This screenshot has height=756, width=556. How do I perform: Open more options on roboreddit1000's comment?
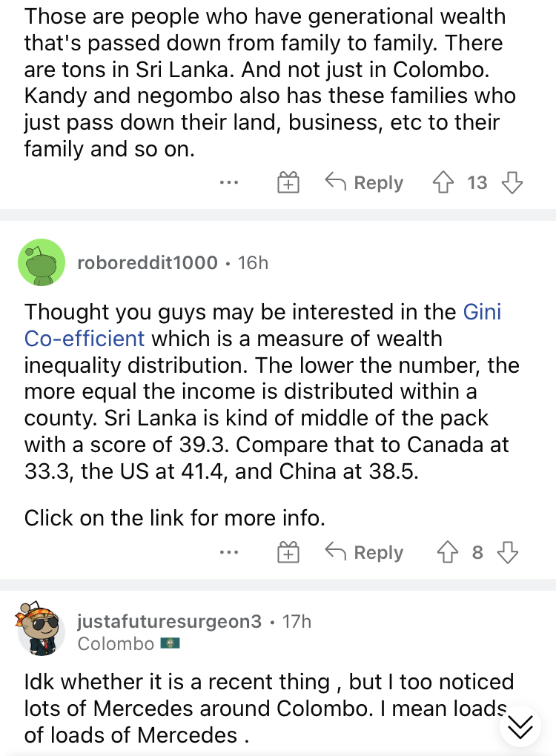[x=229, y=552]
